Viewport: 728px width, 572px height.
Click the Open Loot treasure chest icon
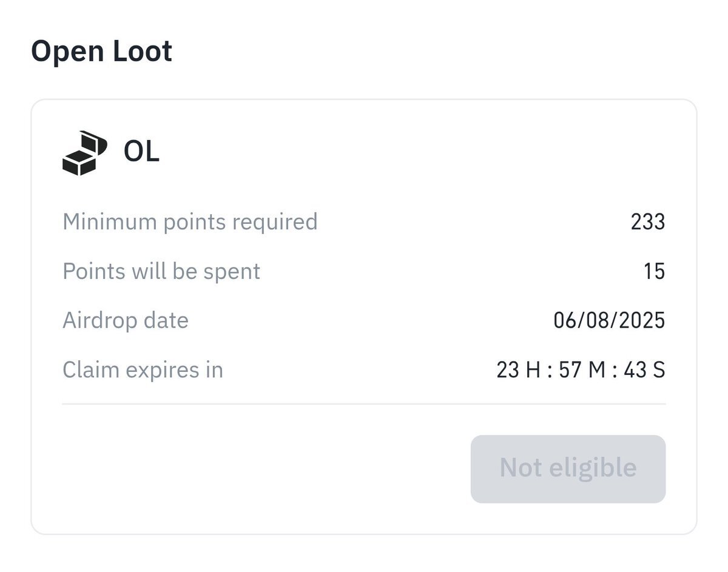[84, 153]
